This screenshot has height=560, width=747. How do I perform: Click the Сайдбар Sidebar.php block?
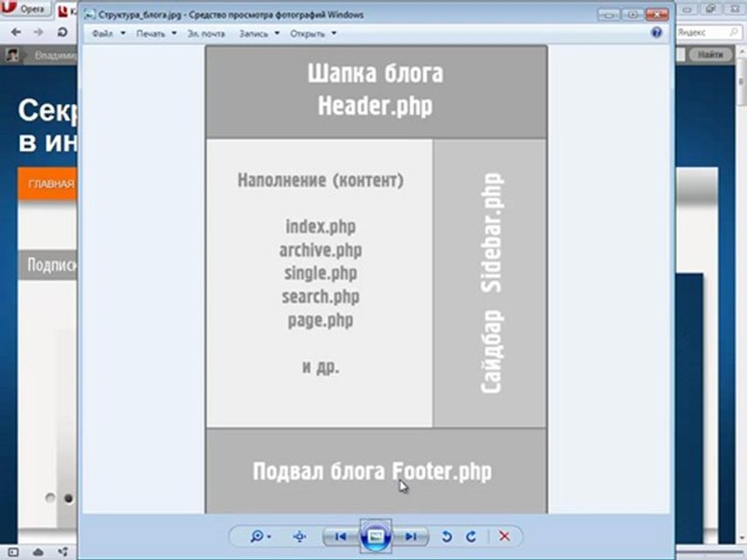coord(489,283)
